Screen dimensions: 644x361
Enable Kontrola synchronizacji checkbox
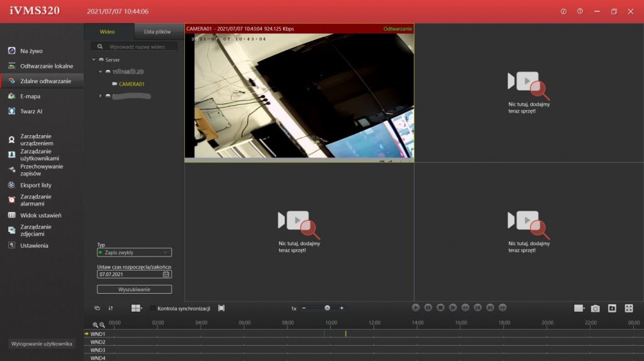(153, 308)
